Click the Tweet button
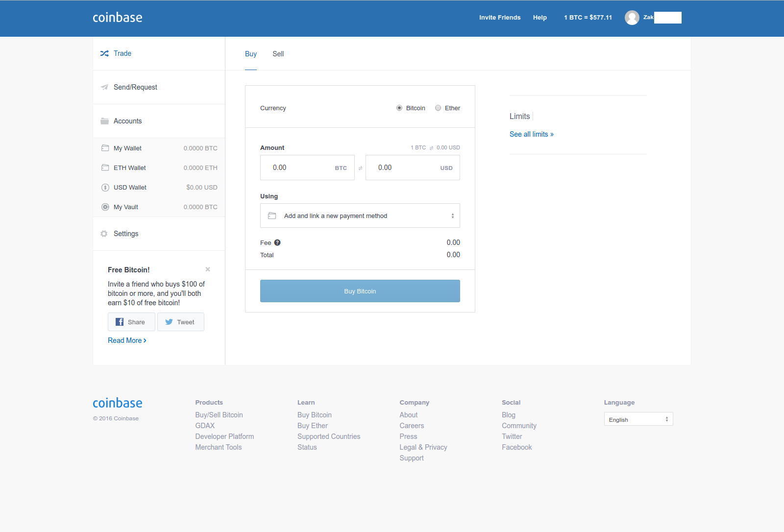Image resolution: width=784 pixels, height=532 pixels. 181,322
